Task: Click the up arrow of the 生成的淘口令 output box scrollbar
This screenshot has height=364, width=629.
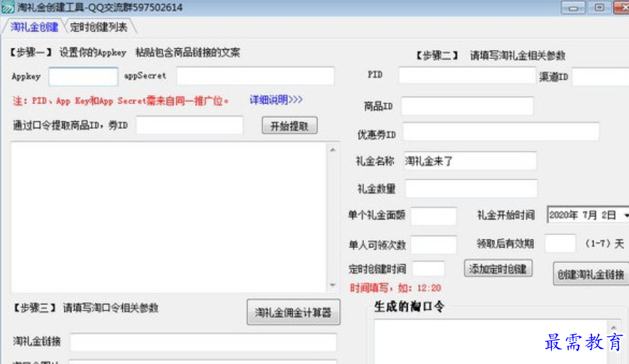Action: [613, 327]
